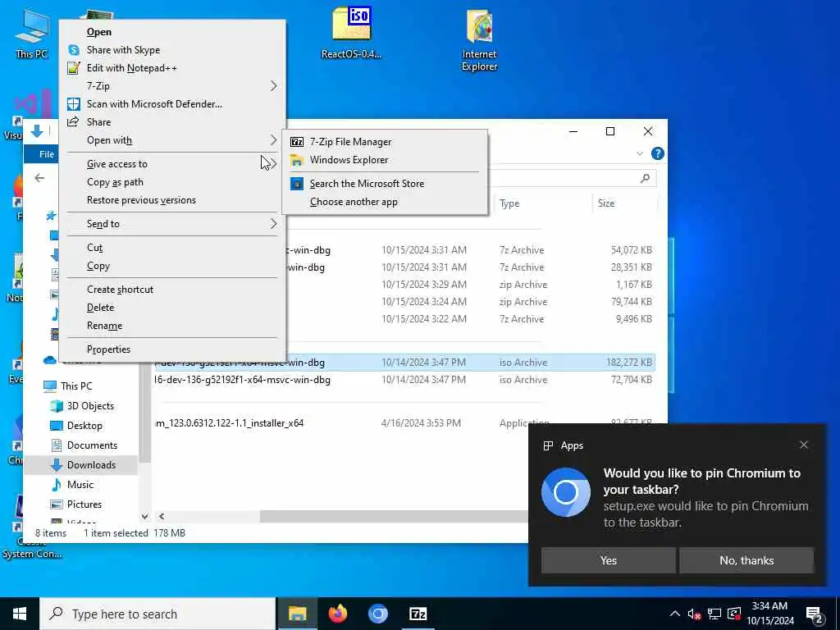Choose Choose another app

354,202
